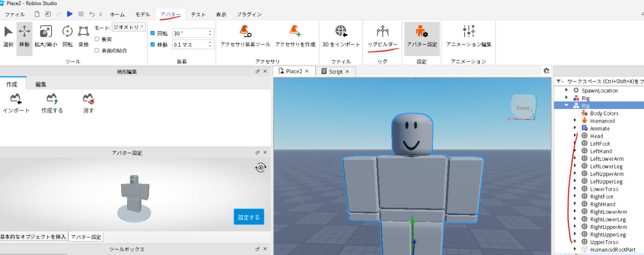Click the 0.1 マス stepper arrows
The height and width of the screenshot is (255, 644).
(x=210, y=45)
